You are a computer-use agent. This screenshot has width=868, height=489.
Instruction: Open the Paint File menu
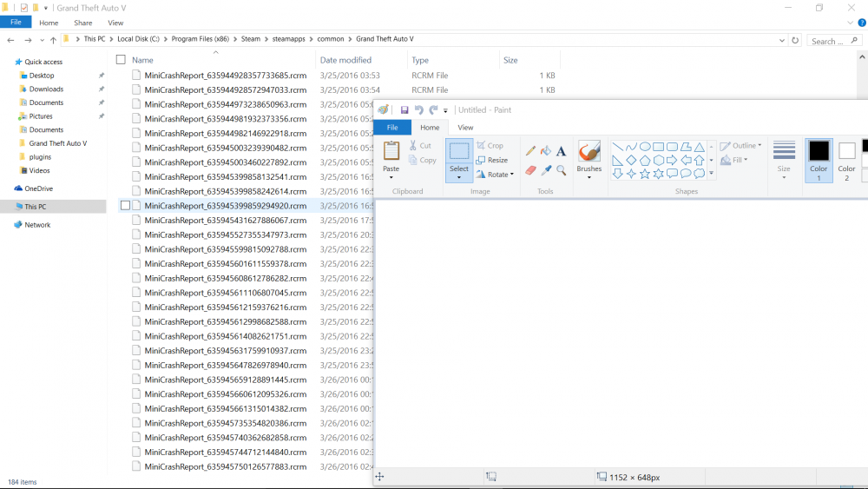click(392, 128)
